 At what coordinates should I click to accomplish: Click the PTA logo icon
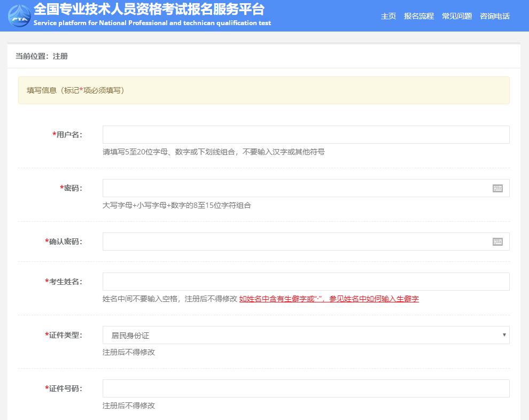tap(19, 15)
